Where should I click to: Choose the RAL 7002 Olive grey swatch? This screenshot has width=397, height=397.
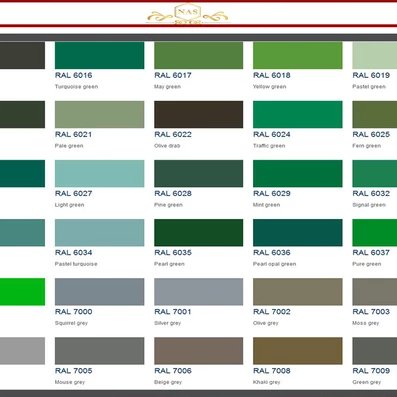click(x=298, y=292)
